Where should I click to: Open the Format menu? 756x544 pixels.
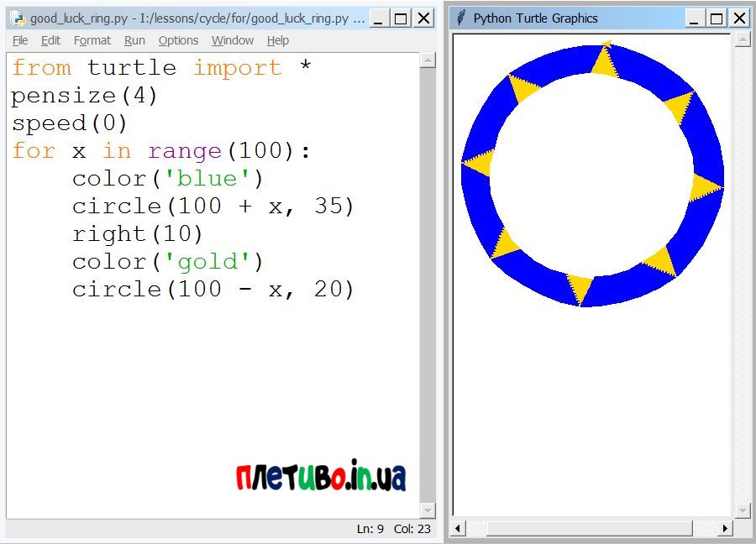point(92,40)
